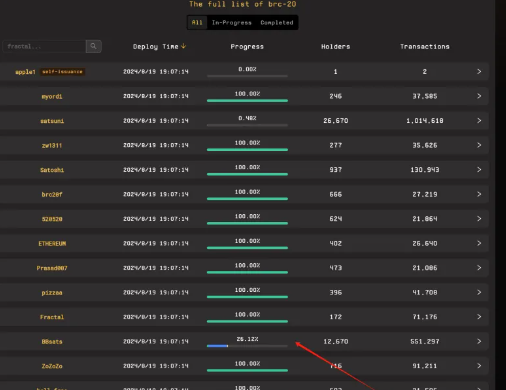Open ETHEREUM row chevron arrow
This screenshot has height=390, width=506.
pos(479,243)
